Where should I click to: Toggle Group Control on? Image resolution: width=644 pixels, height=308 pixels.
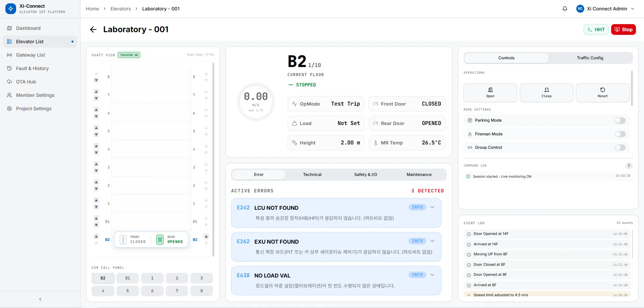click(620, 147)
